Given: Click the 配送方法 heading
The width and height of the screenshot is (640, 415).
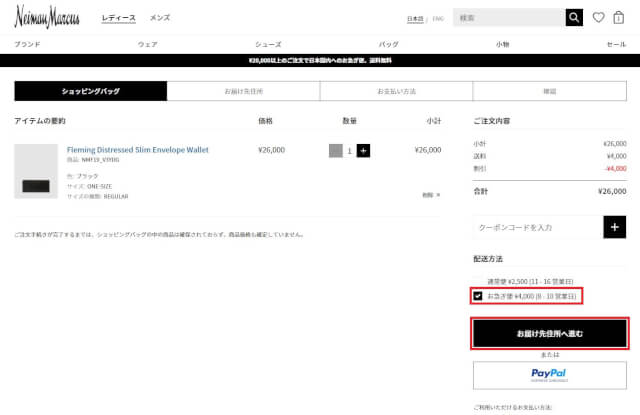Looking at the screenshot, I should click(488, 259).
